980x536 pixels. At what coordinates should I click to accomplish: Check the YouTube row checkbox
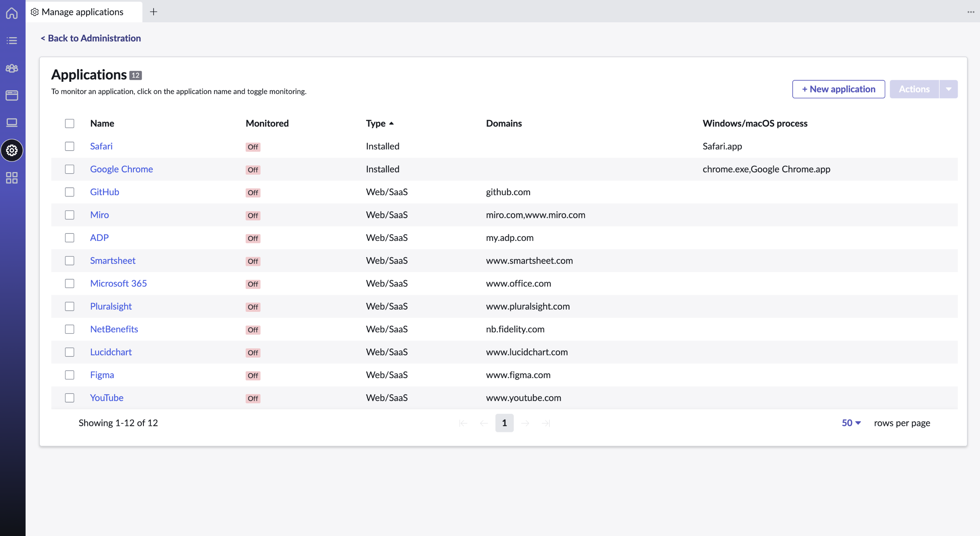70,398
